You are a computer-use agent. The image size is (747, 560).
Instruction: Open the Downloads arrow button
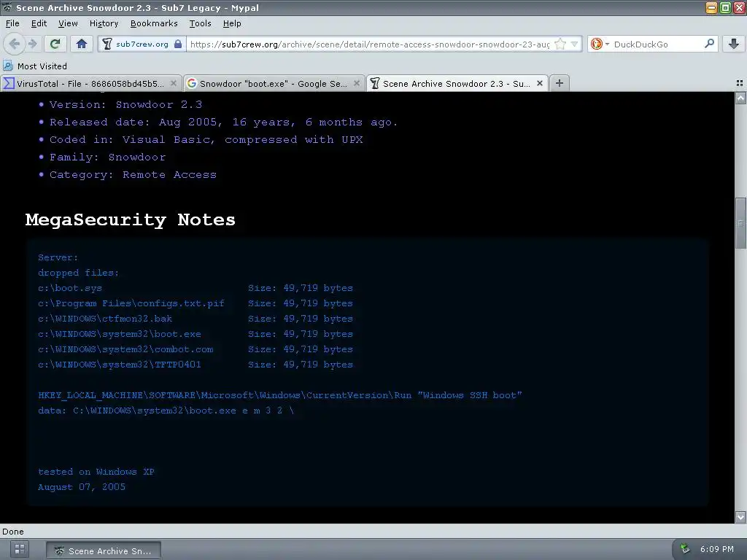click(x=734, y=44)
